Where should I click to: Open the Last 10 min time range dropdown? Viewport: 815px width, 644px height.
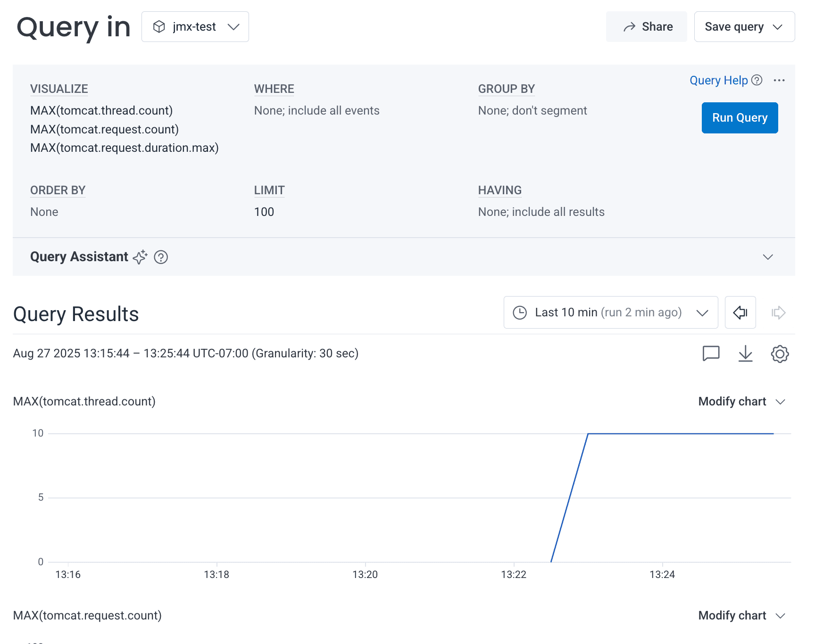702,312
